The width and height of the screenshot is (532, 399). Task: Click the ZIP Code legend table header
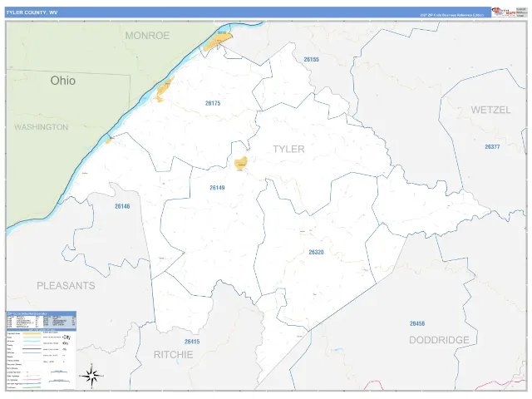tap(41, 313)
